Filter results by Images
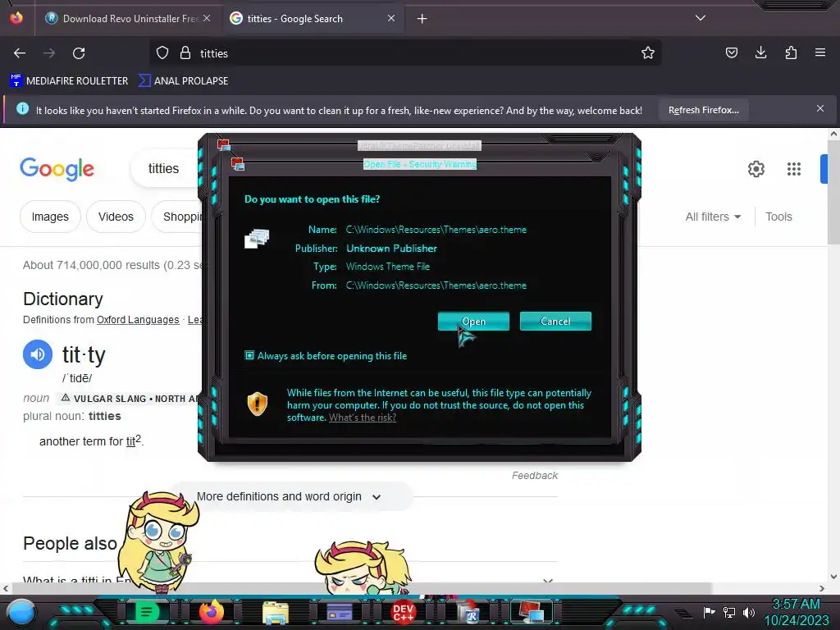The image size is (840, 630). (50, 217)
